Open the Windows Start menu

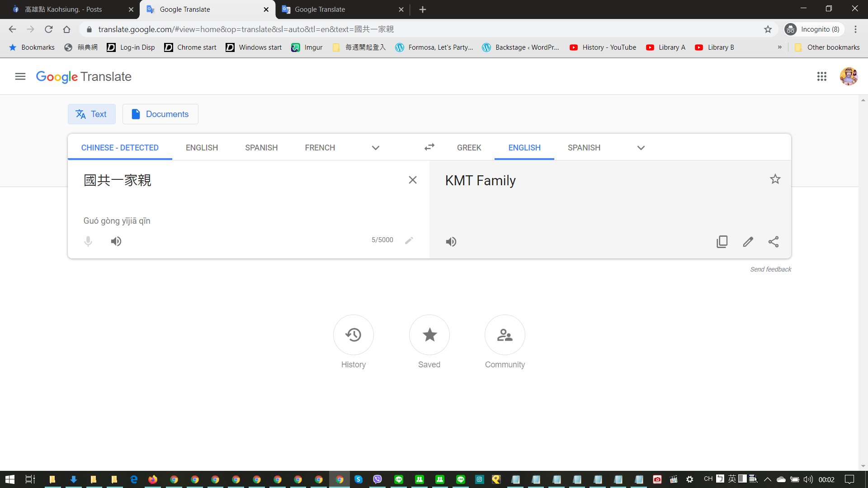9,479
